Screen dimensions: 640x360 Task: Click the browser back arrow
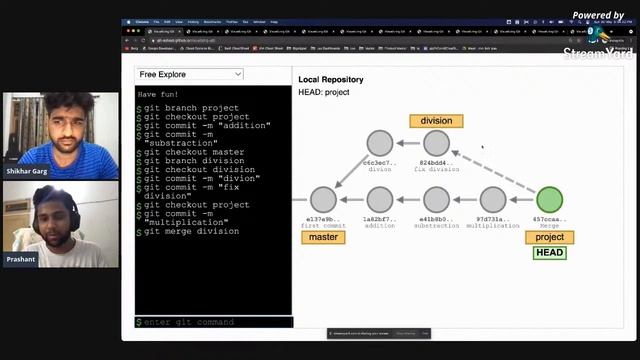127,40
